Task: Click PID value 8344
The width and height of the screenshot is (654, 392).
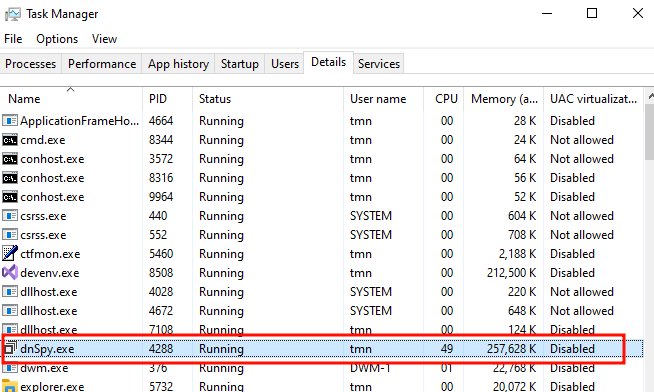Action: coord(161,140)
